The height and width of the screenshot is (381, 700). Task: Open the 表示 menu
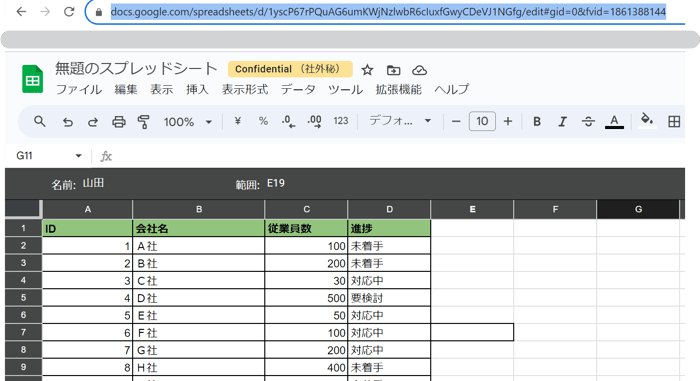162,89
